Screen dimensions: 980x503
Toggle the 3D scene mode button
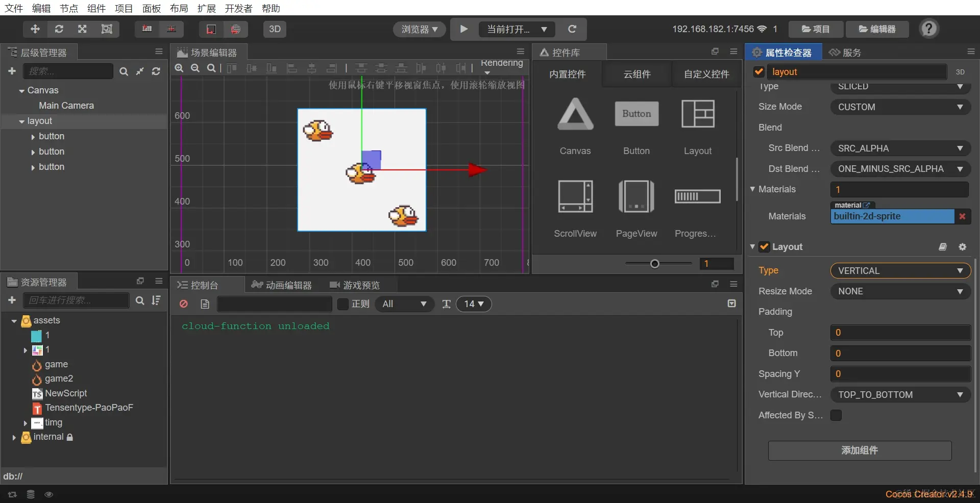pos(275,29)
